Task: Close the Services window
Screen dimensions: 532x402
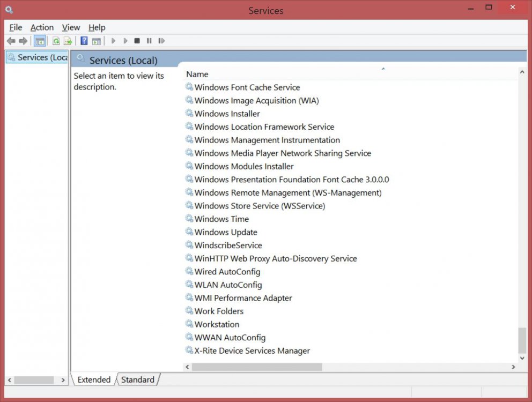Action: (513, 8)
